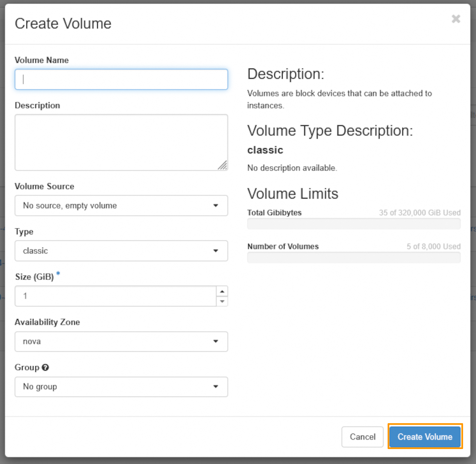Click the classic type description heading
476x464 pixels.
[x=265, y=150]
